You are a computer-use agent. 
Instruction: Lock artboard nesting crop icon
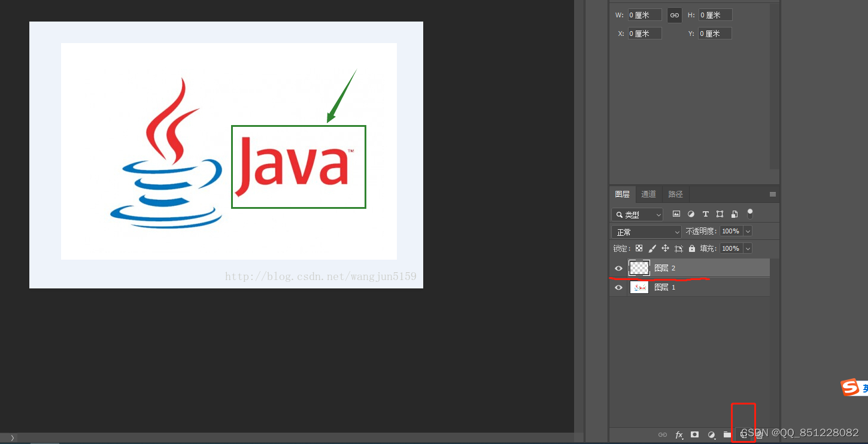click(x=678, y=248)
